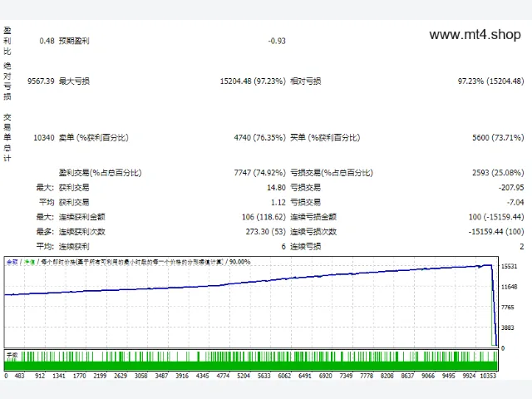Select the 11648 y-axis label
The width and height of the screenshot is (532, 399).
510,287
